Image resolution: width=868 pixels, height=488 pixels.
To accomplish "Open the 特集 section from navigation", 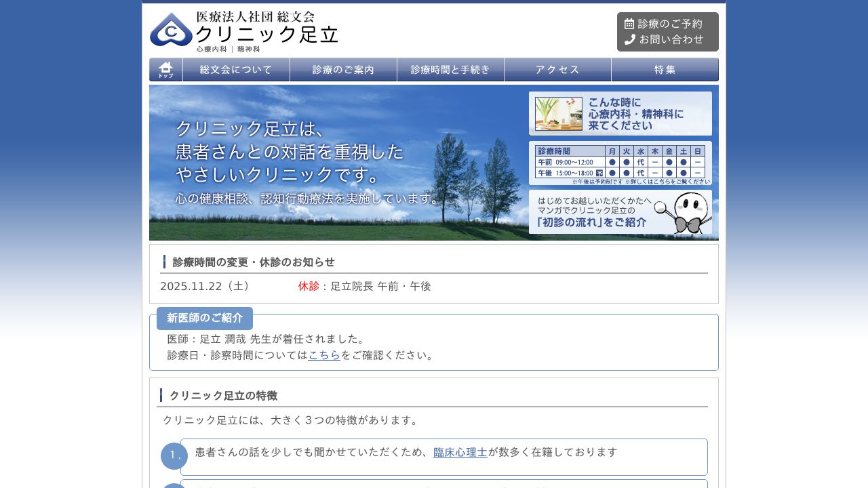I will [665, 70].
